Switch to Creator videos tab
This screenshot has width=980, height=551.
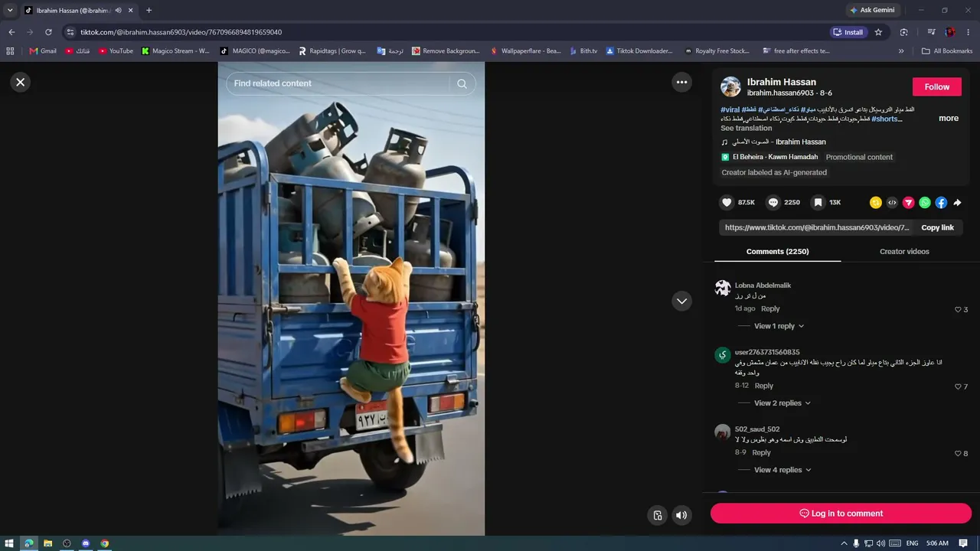coord(904,251)
